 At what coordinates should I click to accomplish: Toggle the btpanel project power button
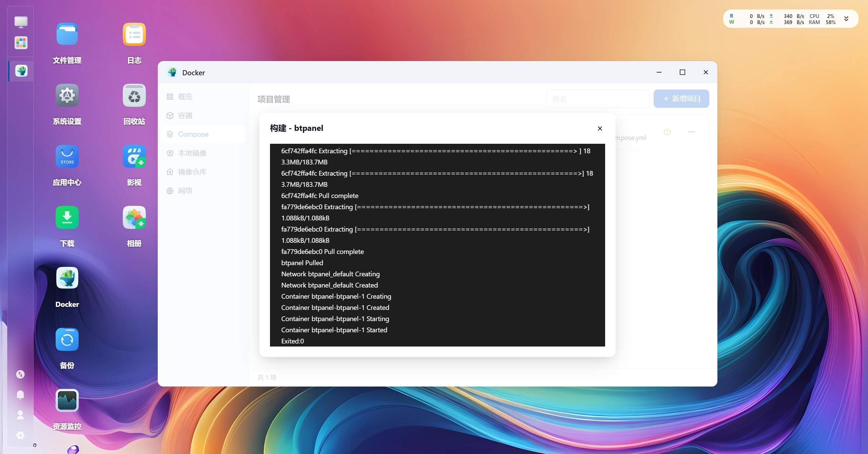coord(667,132)
